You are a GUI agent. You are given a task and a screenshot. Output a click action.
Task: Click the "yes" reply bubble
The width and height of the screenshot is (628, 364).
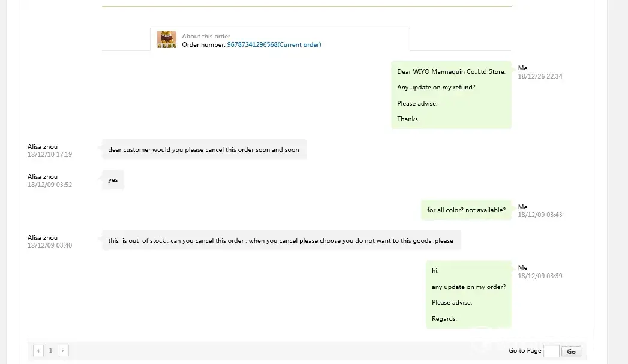(113, 180)
